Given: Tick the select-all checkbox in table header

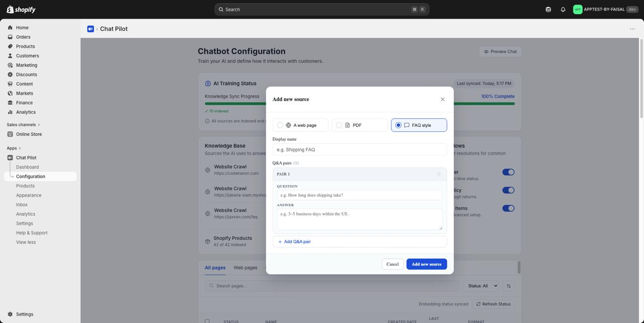Looking at the screenshot, I should point(207,321).
